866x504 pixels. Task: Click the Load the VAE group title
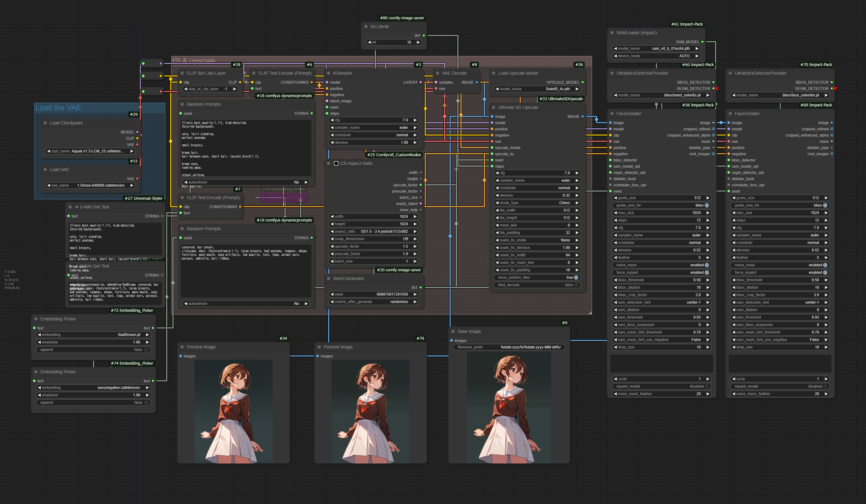pyautogui.click(x=58, y=108)
